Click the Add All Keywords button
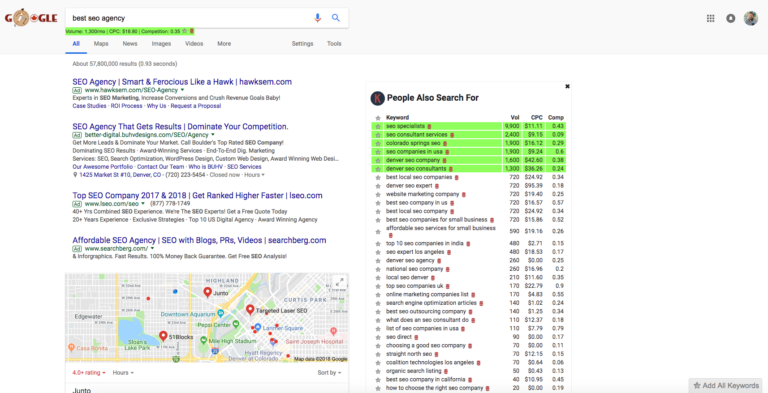The image size is (768, 393). point(727,385)
